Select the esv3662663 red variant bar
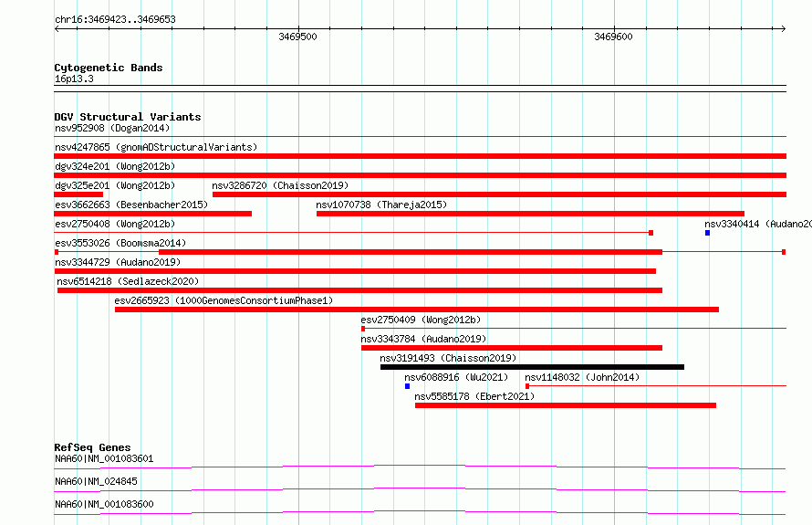The height and width of the screenshot is (525, 812). pos(152,214)
